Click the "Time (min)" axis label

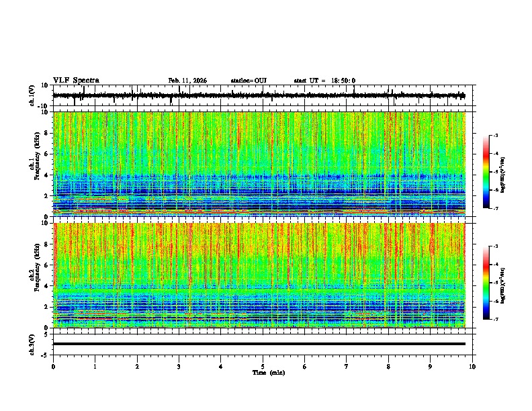click(x=269, y=373)
